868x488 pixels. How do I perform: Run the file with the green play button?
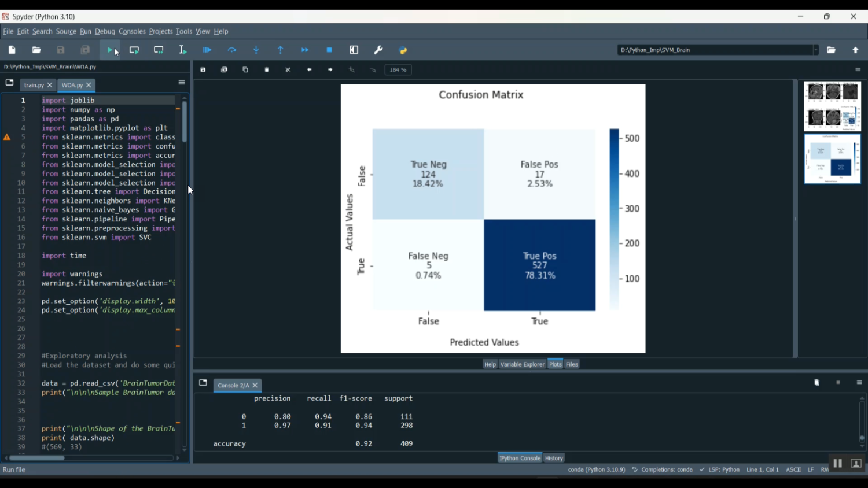point(109,50)
